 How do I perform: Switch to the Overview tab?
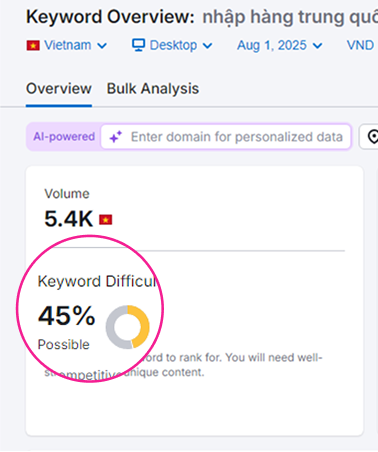click(x=59, y=89)
